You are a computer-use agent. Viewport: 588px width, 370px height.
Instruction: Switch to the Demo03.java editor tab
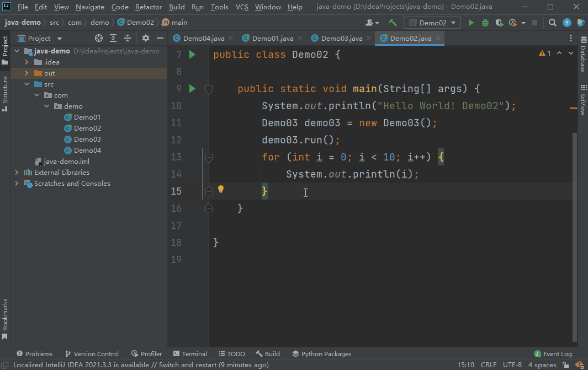point(341,39)
